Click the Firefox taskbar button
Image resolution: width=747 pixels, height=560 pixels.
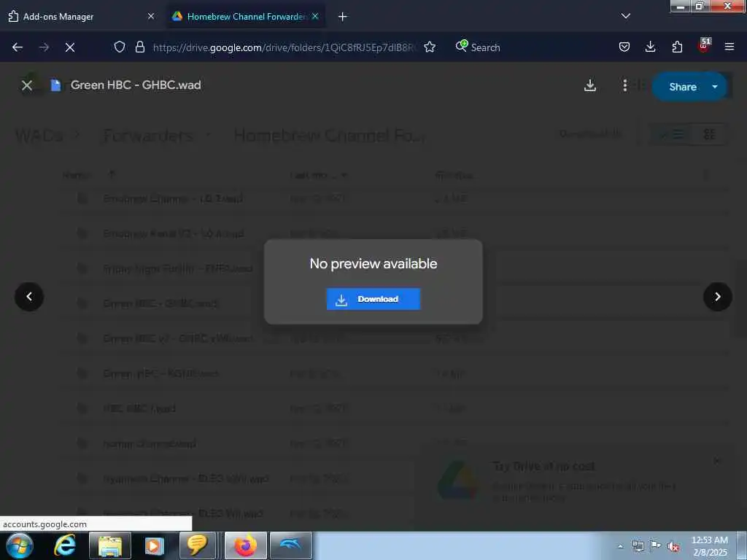coord(246,545)
